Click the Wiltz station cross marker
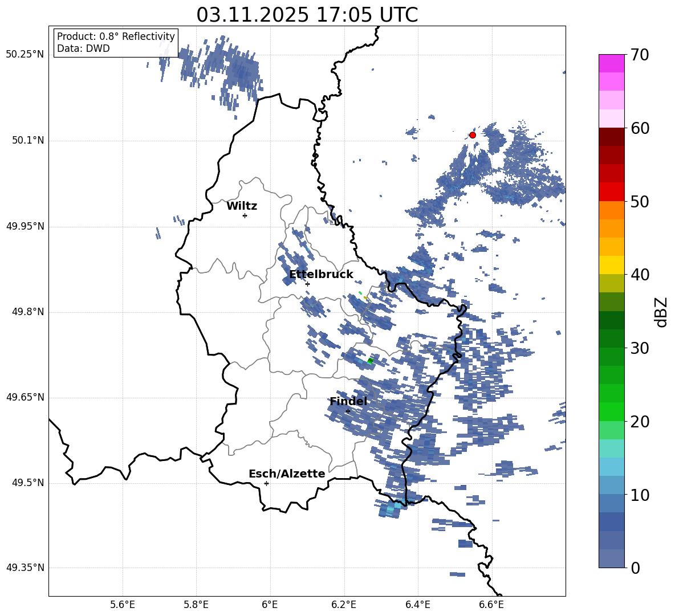This screenshot has width=675, height=616. [x=245, y=215]
